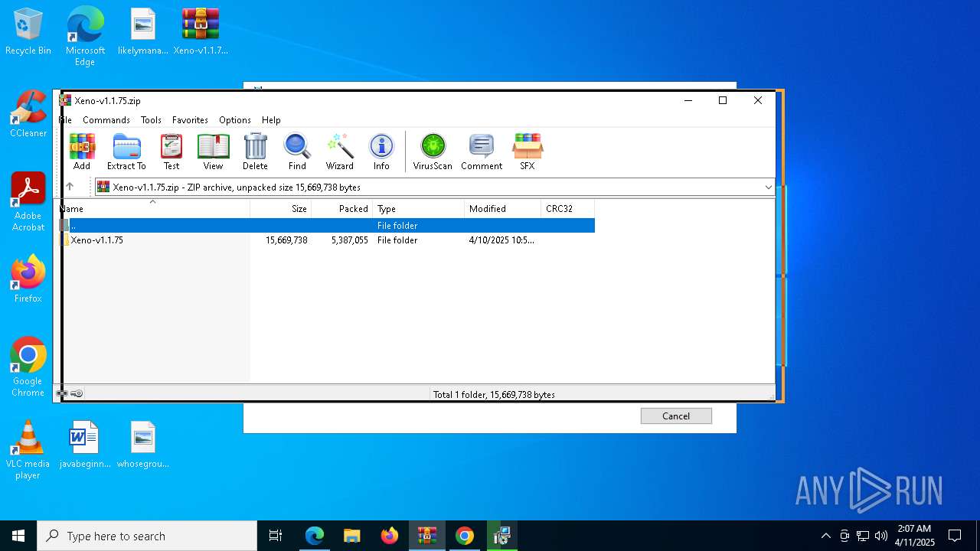
Task: Select the Xeno-v1.1.75 folder row
Action: [327, 240]
